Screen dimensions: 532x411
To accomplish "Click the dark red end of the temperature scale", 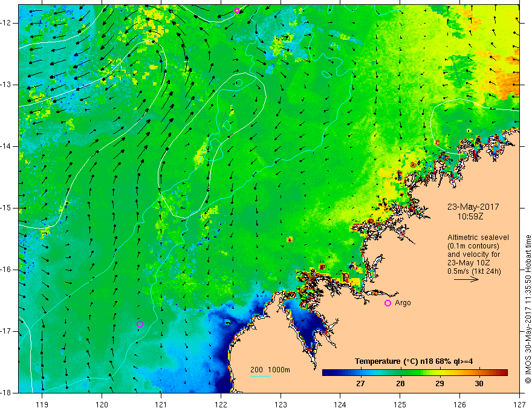I will (504, 373).
